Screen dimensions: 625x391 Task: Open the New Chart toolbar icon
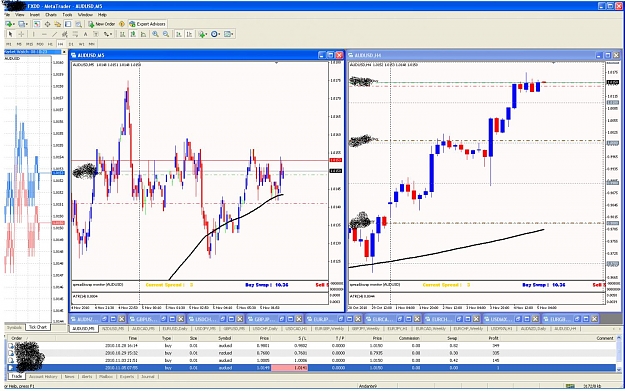(8, 24)
